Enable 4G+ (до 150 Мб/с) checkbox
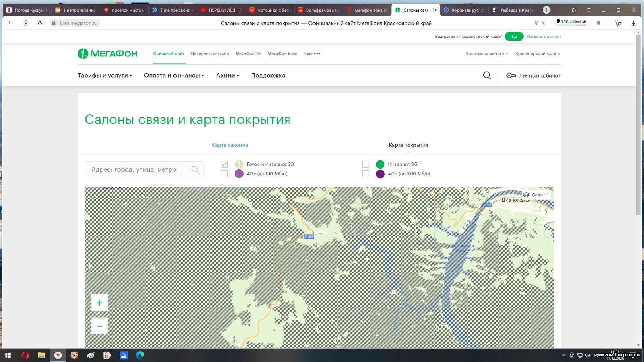The image size is (644, 362). [x=224, y=174]
